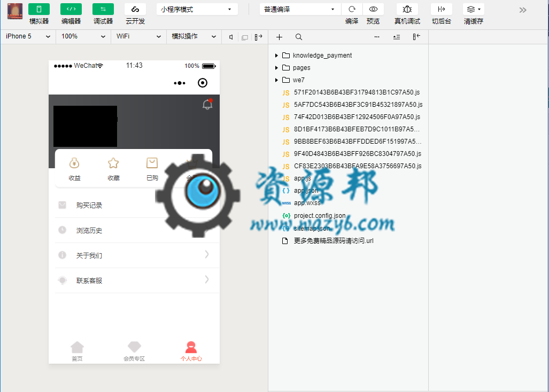This screenshot has height=392, width=549.
Task: Click the chevron on the 关于我们 row
Action: pyautogui.click(x=207, y=254)
